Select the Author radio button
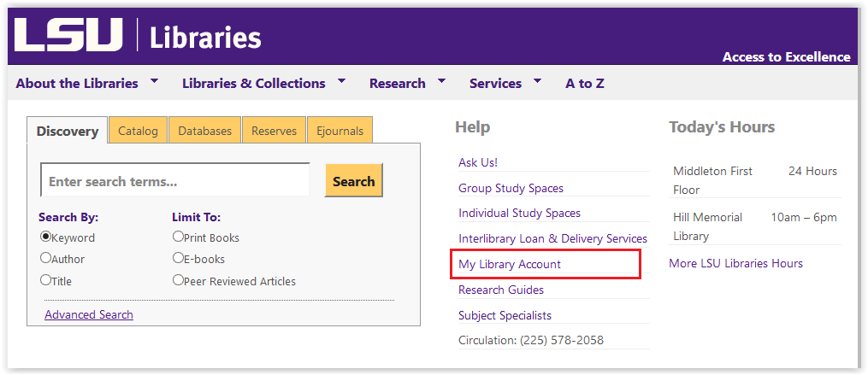868x375 pixels. 46,258
